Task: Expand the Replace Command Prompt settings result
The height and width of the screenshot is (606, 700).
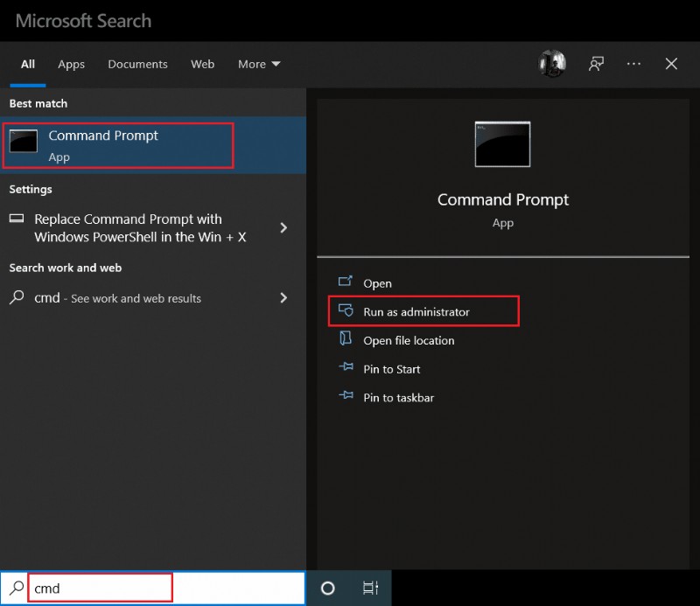Action: [x=283, y=227]
